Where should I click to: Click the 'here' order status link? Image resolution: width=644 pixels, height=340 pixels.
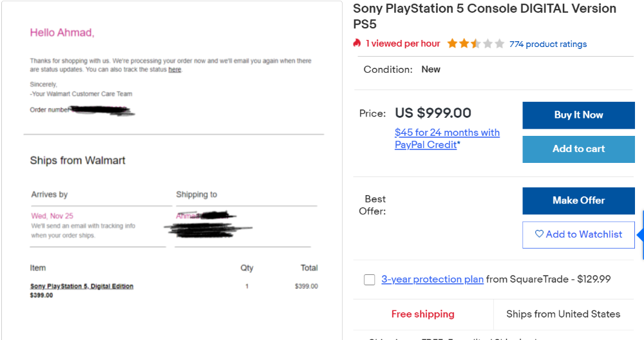[x=175, y=70]
